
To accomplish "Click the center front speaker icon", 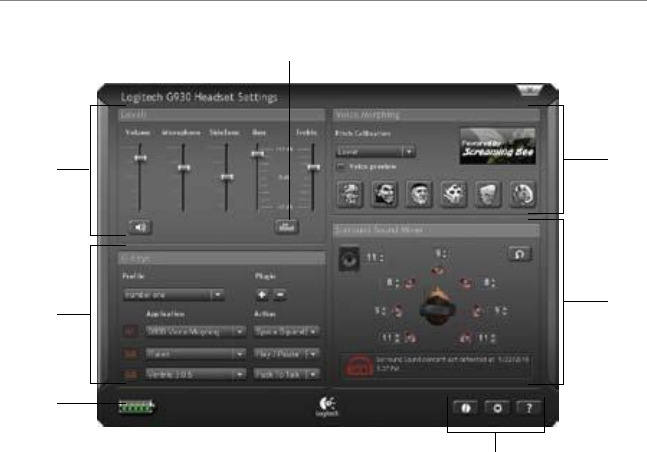I will click(x=438, y=270).
